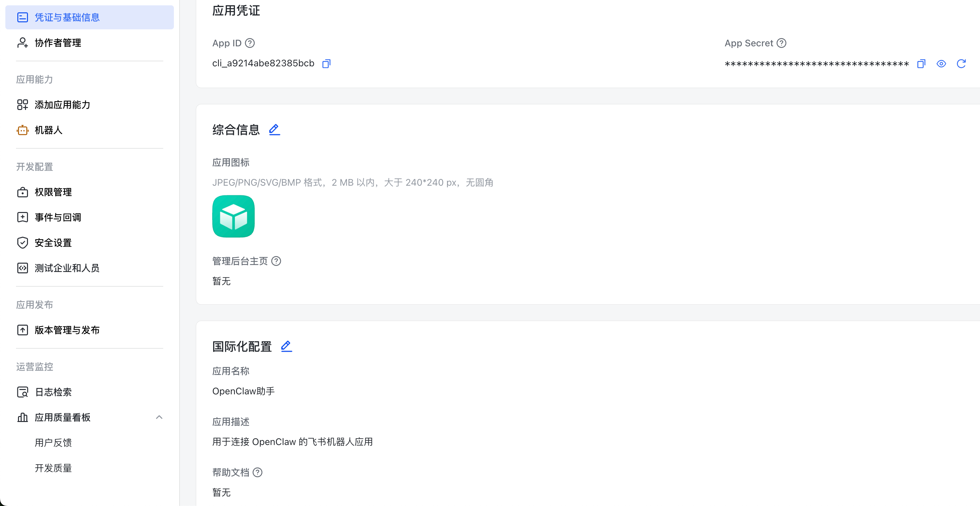Copy the App ID value
This screenshot has height=506, width=980.
pyautogui.click(x=326, y=64)
